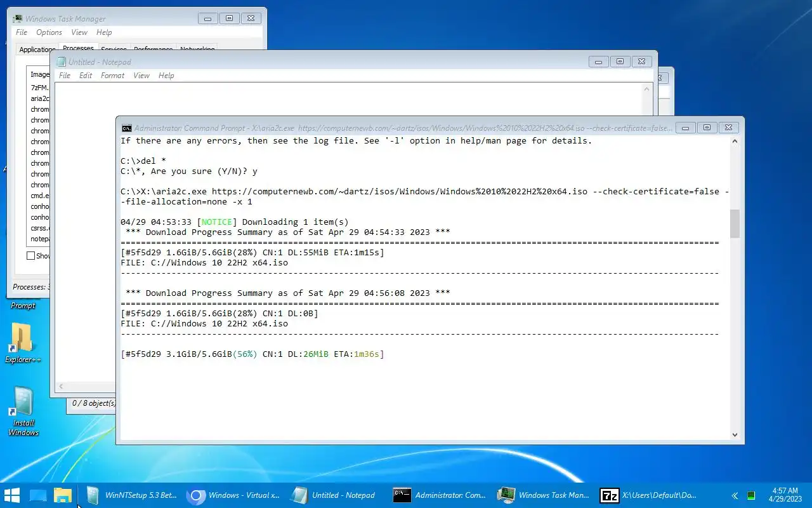Viewport: 812px width, 508px height.
Task: Click Notepad vertical scrollbar up arrow
Action: click(x=647, y=90)
